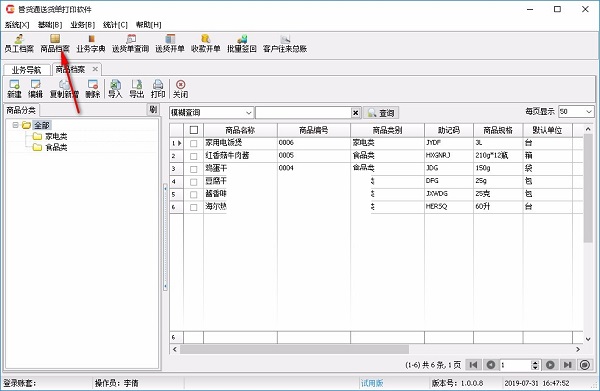Open 客户往来总账 from the main toolbar
The height and width of the screenshot is (391, 600).
point(285,43)
